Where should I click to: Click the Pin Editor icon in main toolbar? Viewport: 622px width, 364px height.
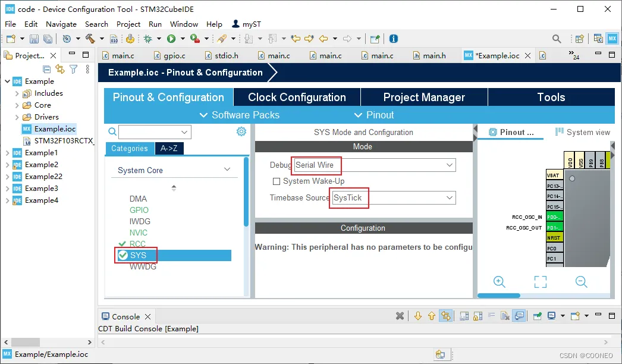375,39
